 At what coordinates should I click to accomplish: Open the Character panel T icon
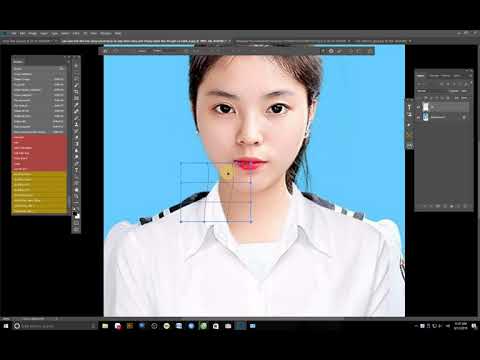click(x=409, y=107)
